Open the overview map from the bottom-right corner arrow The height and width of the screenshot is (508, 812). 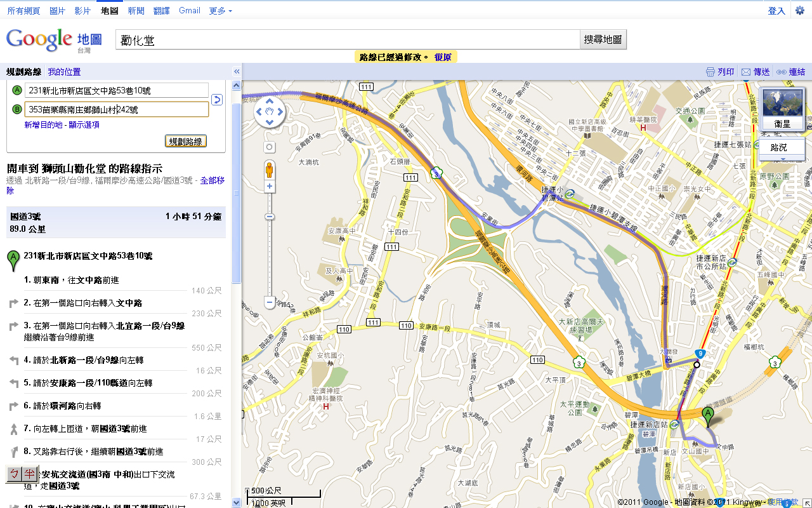[x=806, y=502]
